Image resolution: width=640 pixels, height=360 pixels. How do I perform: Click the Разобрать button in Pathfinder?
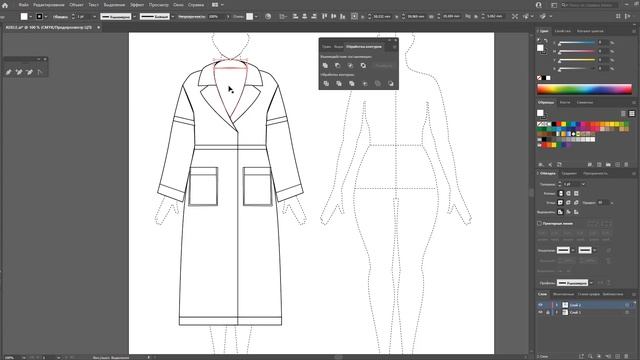coord(384,65)
